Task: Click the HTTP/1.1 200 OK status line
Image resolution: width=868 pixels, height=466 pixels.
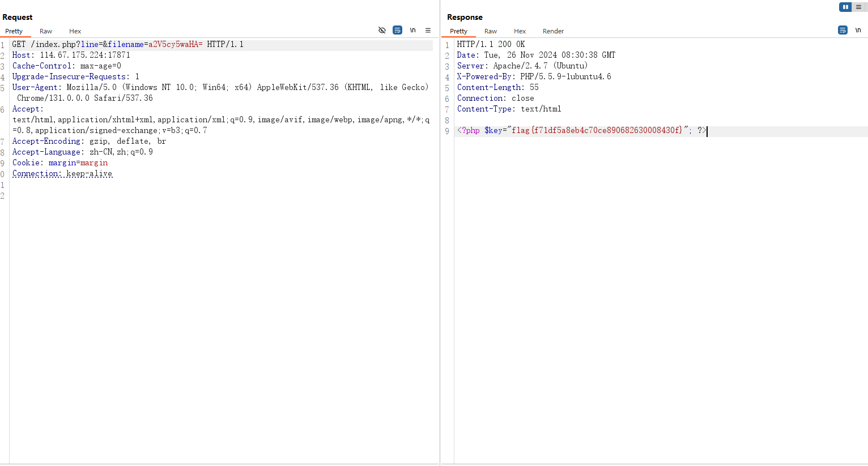Action: point(491,44)
